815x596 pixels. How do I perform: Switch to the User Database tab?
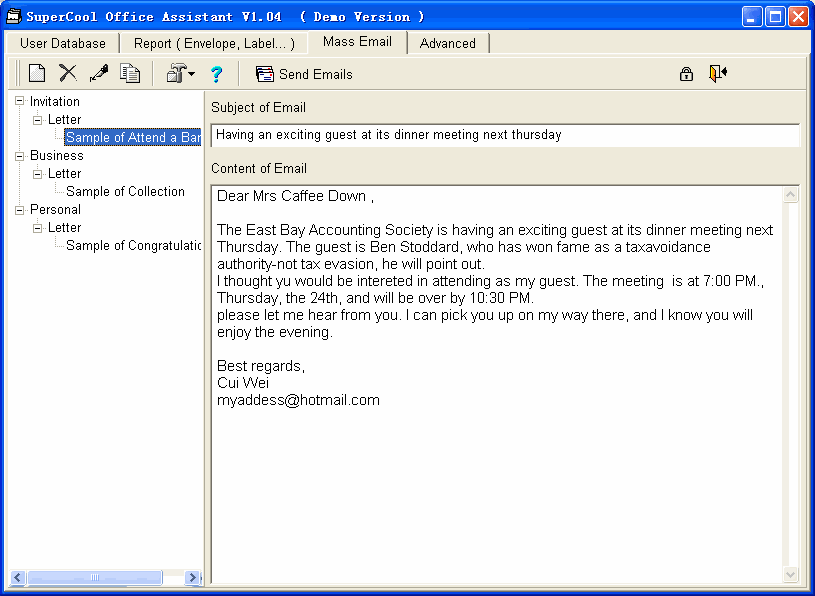tap(62, 44)
